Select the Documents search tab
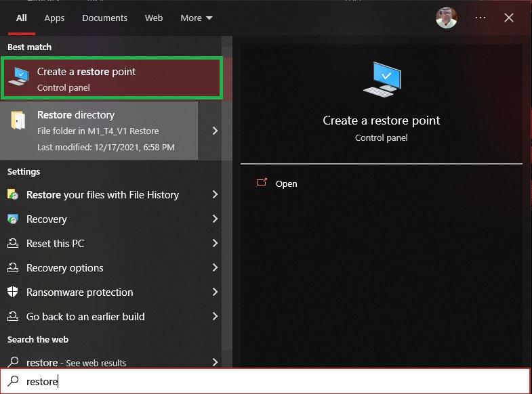This screenshot has width=532, height=394. (104, 18)
